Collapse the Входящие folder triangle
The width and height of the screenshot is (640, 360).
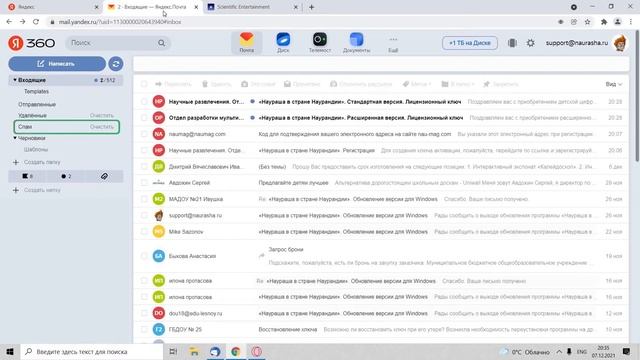coord(15,80)
